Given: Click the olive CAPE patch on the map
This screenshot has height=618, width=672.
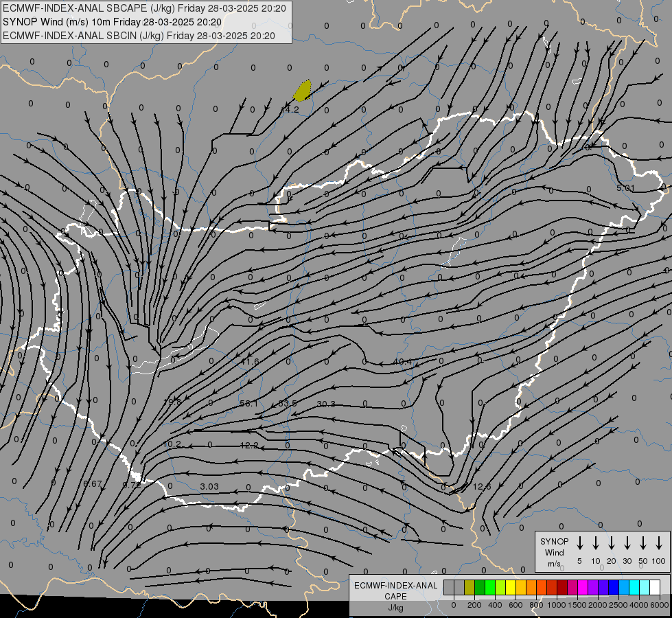Looking at the screenshot, I should 303,91.
